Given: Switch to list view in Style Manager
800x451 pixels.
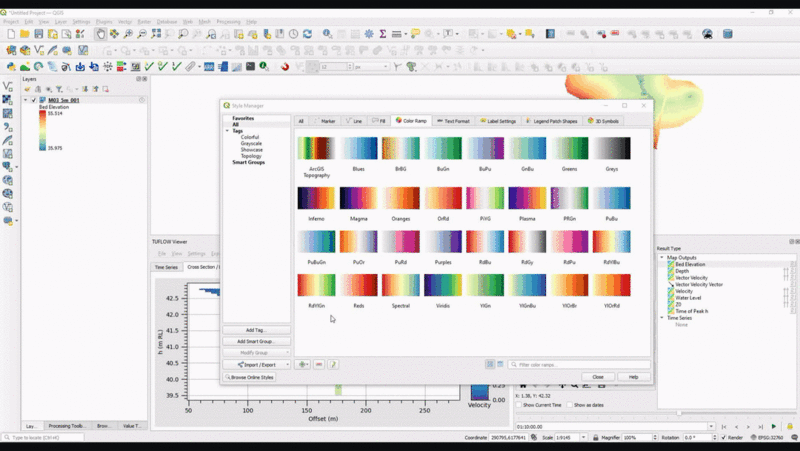Looking at the screenshot, I should coord(499,364).
